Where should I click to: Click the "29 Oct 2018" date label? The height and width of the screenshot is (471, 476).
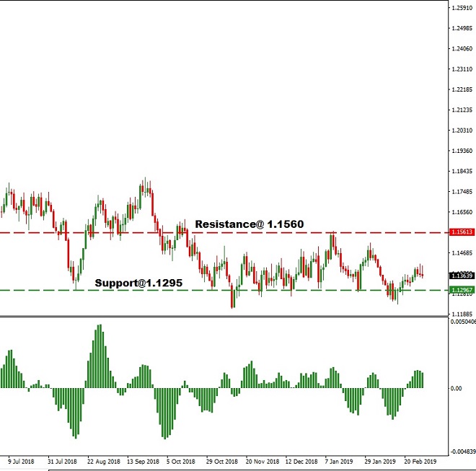click(x=222, y=462)
